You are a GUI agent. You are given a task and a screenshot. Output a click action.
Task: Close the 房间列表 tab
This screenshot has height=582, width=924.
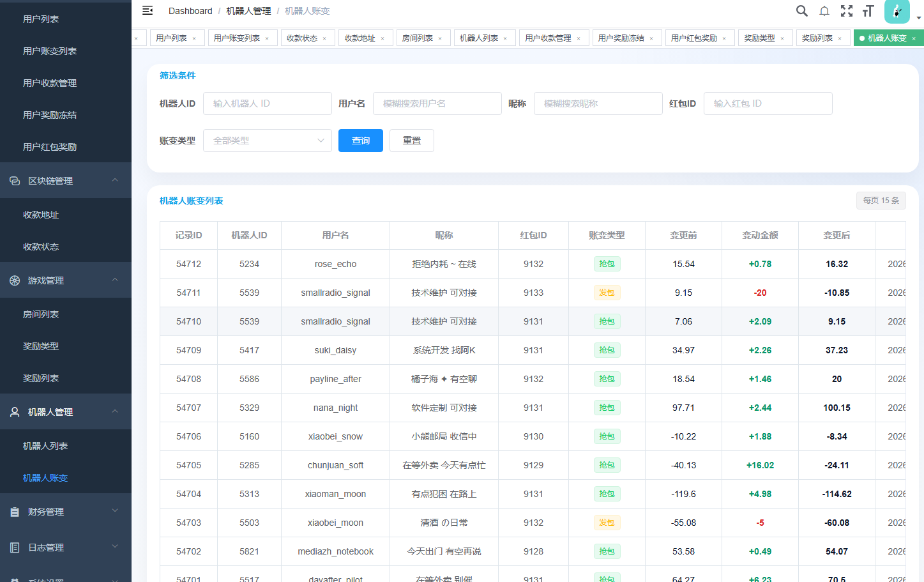(x=440, y=38)
